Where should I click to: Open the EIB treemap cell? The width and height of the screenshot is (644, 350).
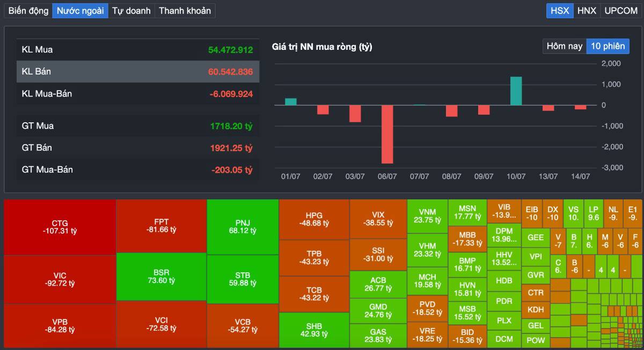click(x=532, y=213)
